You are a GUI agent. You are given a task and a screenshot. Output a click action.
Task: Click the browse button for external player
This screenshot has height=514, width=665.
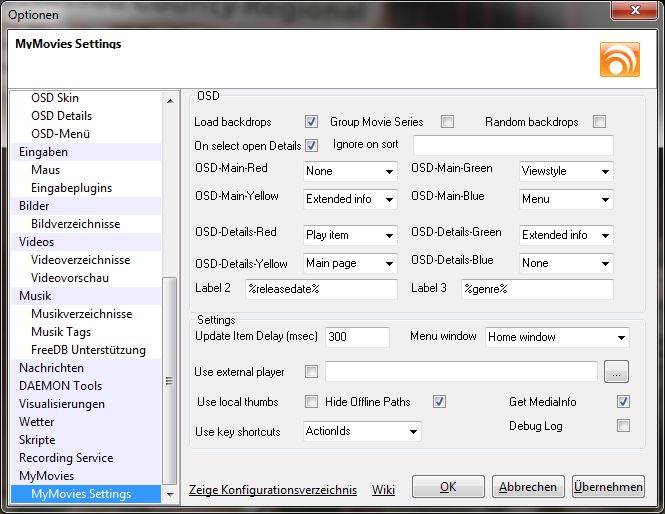[x=616, y=372]
